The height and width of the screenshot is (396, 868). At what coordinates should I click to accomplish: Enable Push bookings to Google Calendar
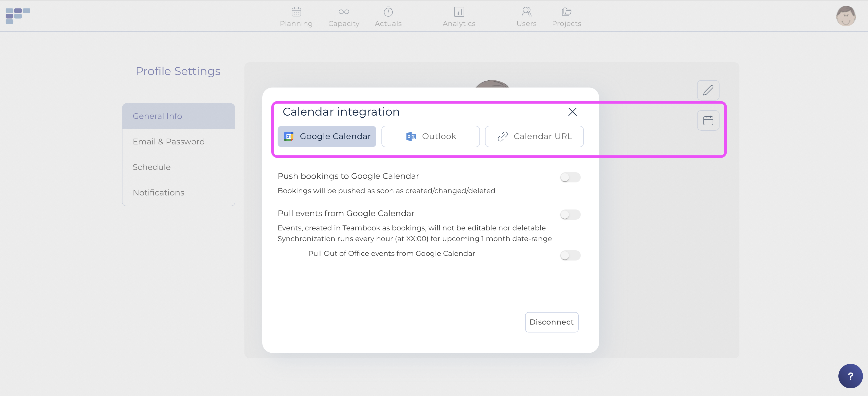tap(570, 177)
